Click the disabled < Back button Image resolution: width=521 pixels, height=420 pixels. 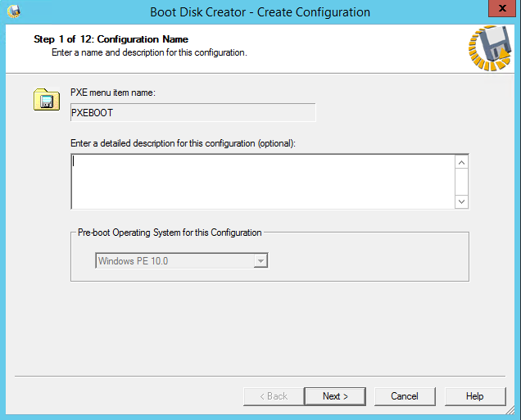274,396
